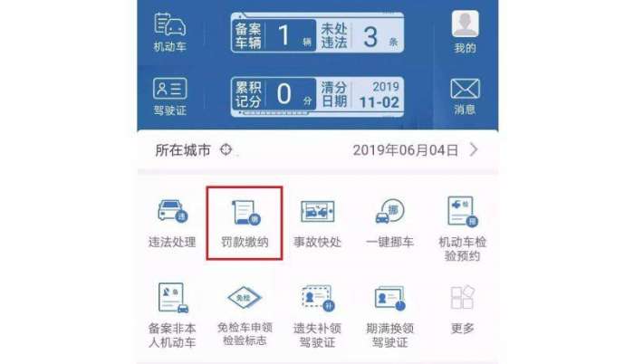634x364 pixels.
Task: Tap location target icon beside 所在城市
Action: coord(226,149)
